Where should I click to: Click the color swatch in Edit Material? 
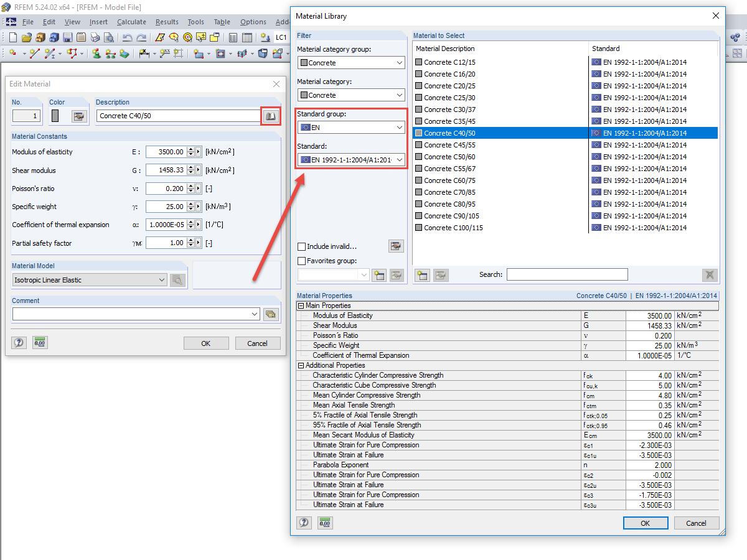[x=55, y=116]
